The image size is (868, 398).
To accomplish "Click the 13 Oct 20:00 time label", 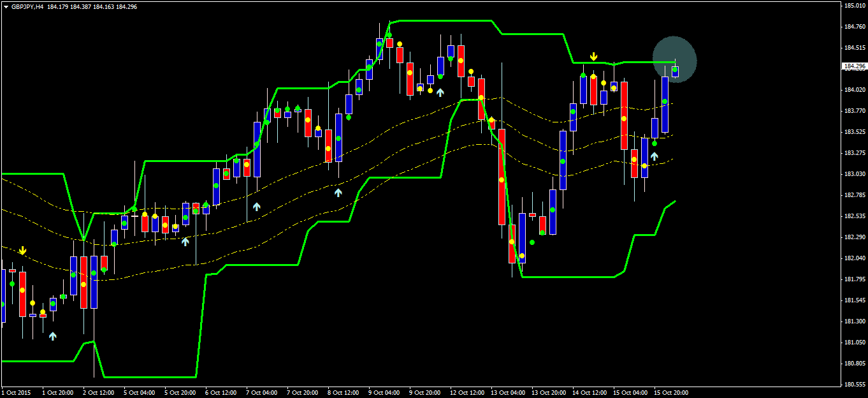I will [549, 393].
